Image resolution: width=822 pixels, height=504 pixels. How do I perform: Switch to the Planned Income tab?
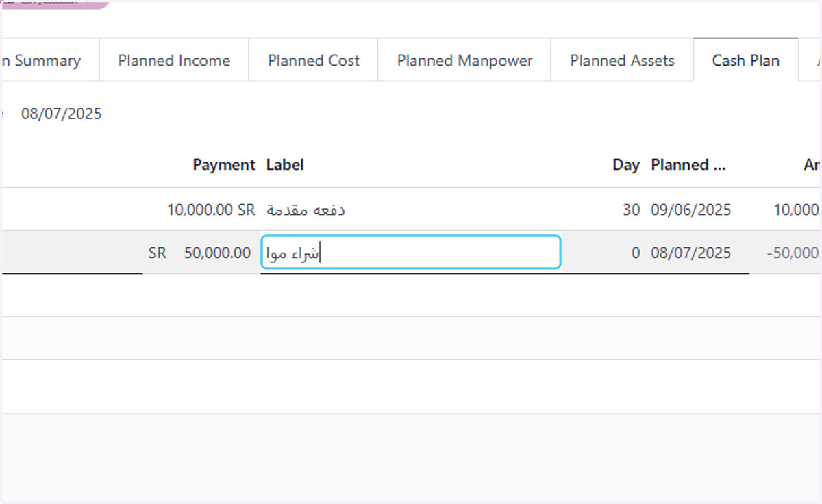click(x=174, y=60)
